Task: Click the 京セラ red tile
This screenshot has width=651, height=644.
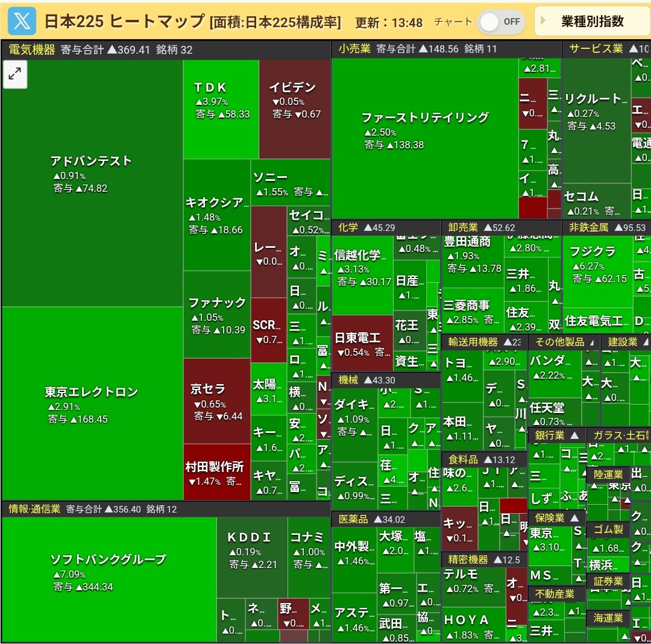Action: click(217, 401)
